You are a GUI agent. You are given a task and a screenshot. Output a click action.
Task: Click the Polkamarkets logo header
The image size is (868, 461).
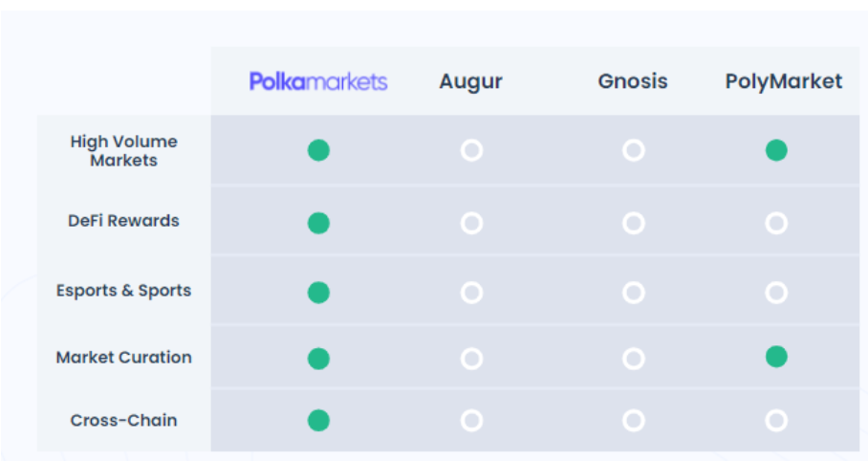[318, 81]
